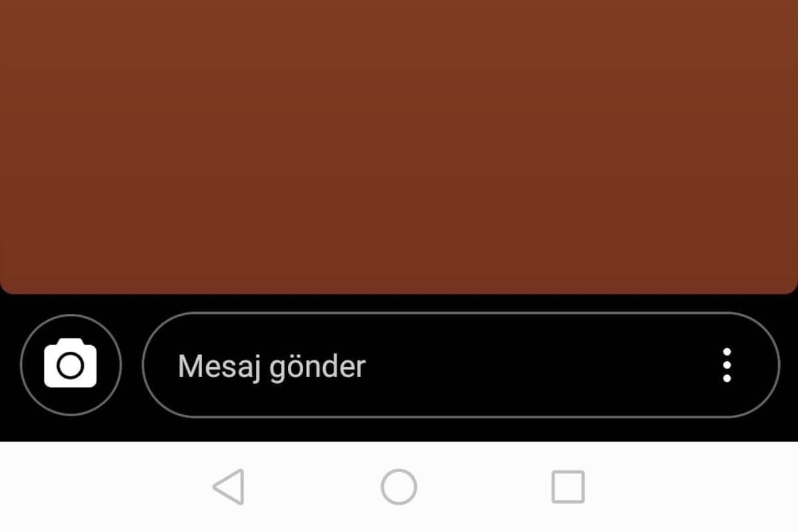Start replying in the rounded message box

click(461, 365)
